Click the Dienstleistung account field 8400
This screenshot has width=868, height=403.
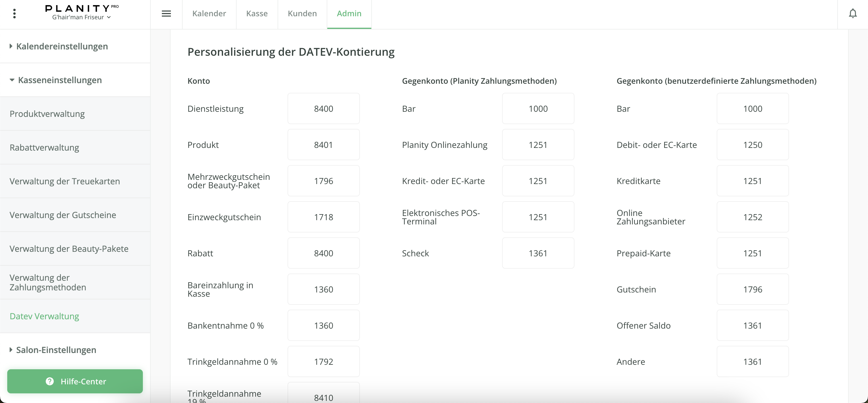pyautogui.click(x=323, y=108)
